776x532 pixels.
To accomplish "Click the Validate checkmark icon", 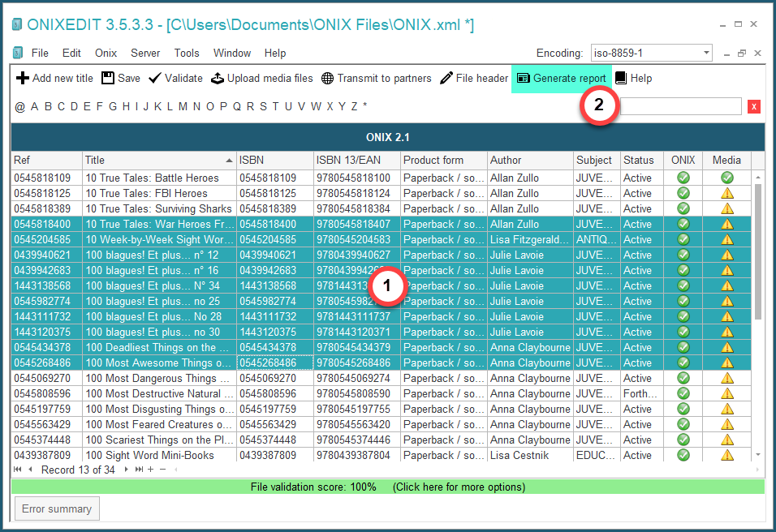I will click(x=155, y=78).
